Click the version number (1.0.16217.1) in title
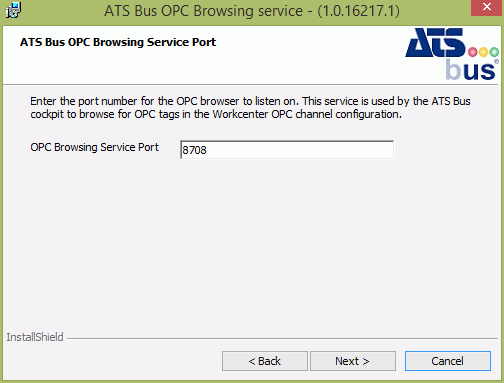504x383 pixels. (x=358, y=11)
